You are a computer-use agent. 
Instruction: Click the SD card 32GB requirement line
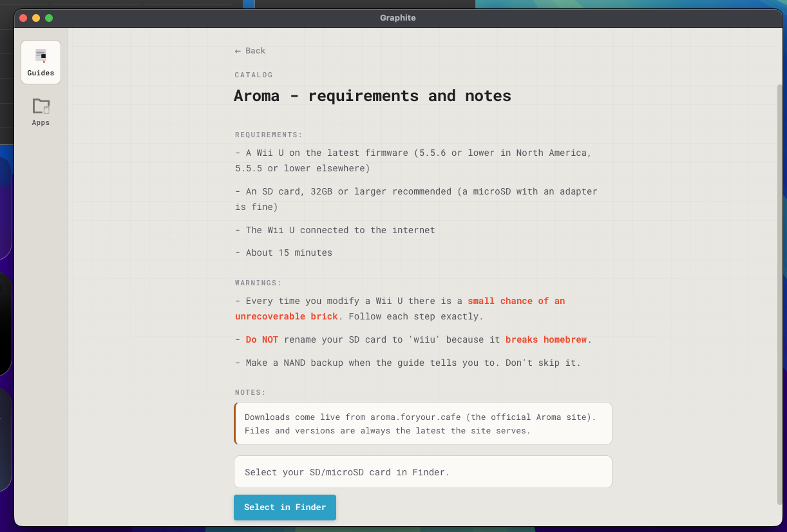click(416, 199)
